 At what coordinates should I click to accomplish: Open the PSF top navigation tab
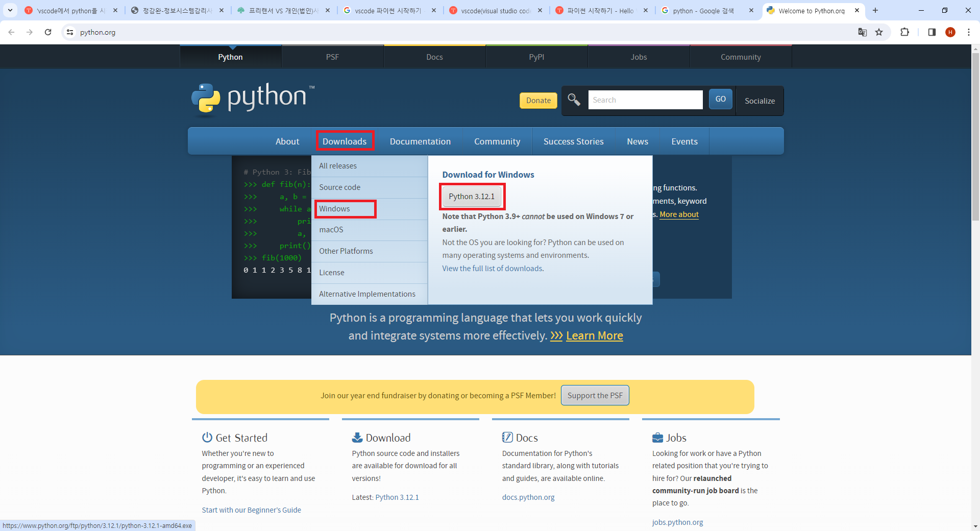332,57
